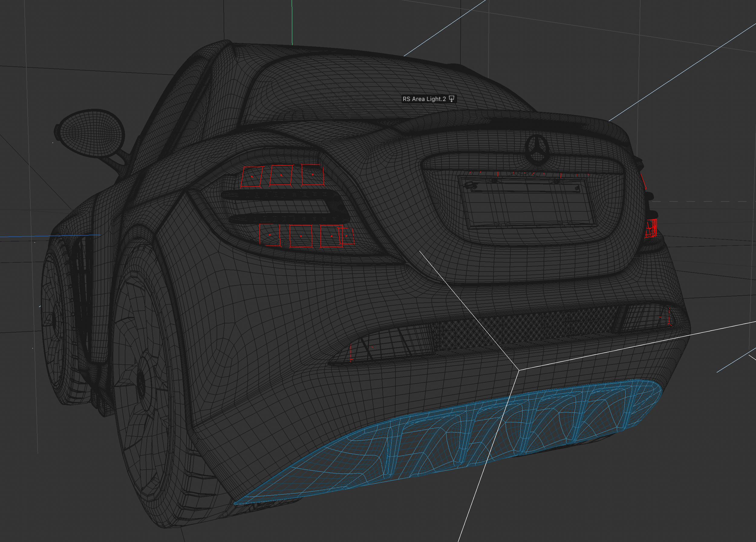This screenshot has width=756, height=542.
Task: Click the top-right red light gizmo in taillight
Action: [313, 174]
